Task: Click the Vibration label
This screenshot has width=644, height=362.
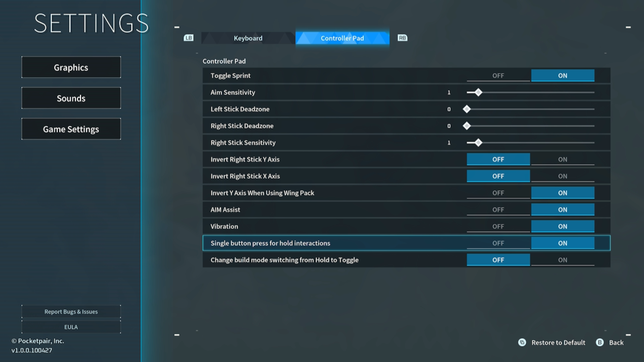Action: (x=224, y=226)
